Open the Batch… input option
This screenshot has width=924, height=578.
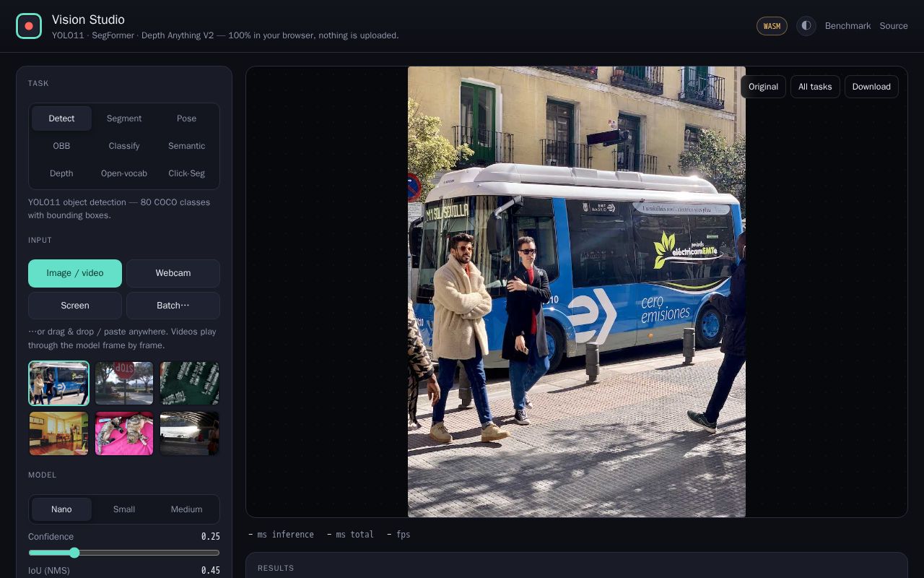pos(173,306)
